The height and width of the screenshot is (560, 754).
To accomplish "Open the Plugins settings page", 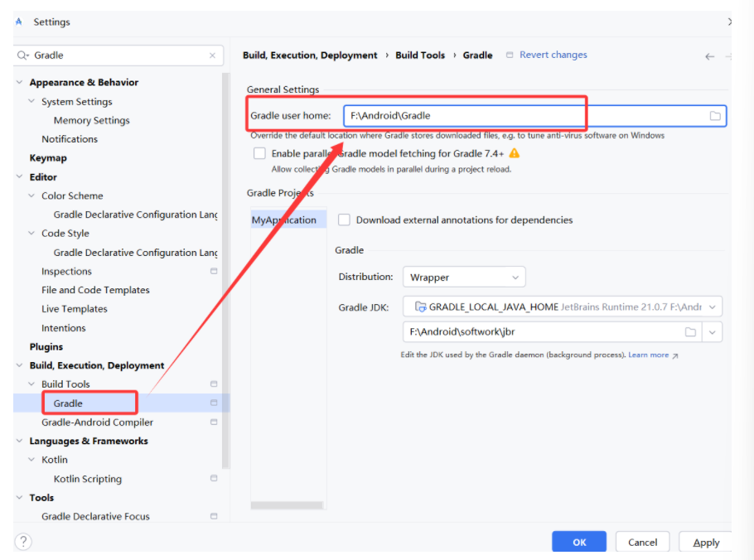I will (x=46, y=346).
